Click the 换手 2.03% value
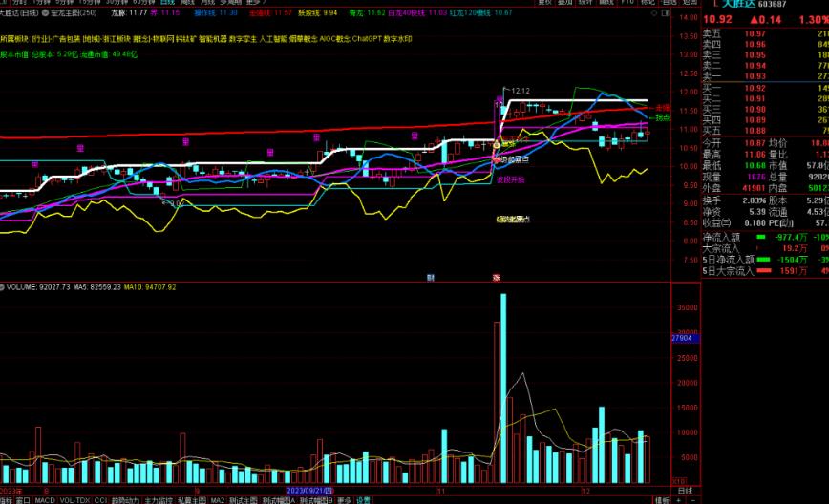The image size is (829, 504). [754, 200]
